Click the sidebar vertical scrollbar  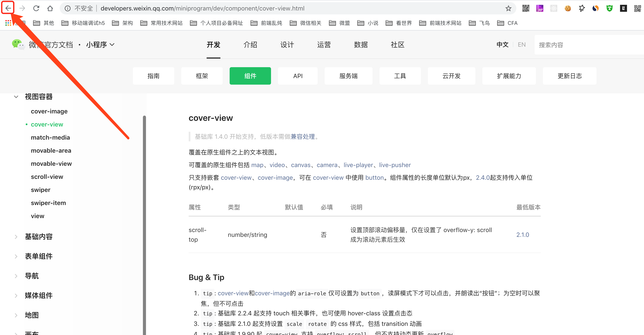tap(144, 225)
